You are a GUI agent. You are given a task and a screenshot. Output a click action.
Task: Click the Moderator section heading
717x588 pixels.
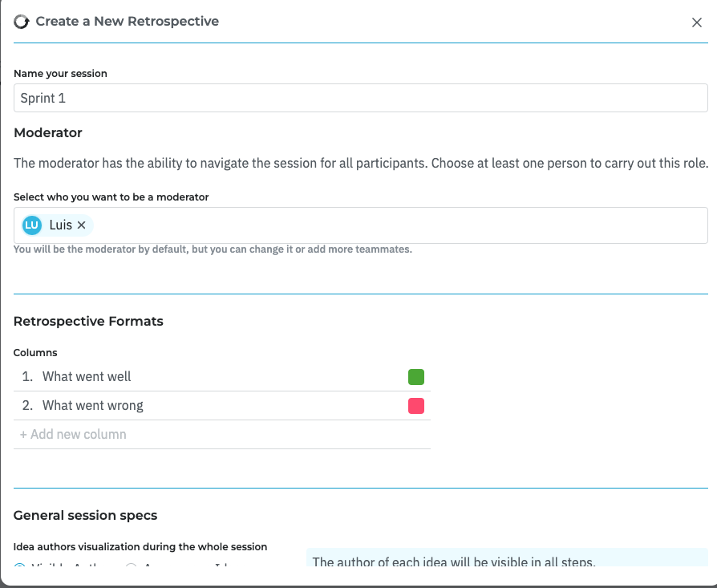click(47, 132)
